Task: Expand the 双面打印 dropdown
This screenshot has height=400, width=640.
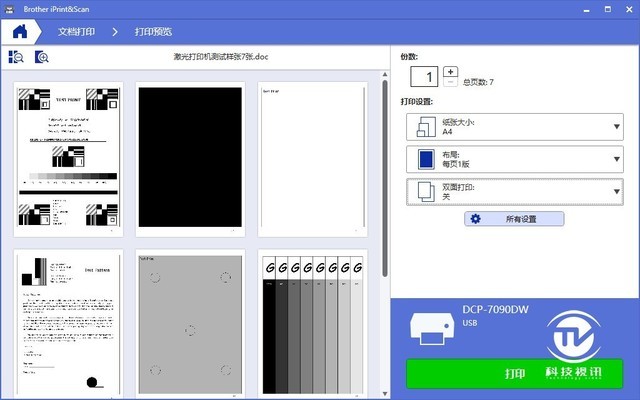Action: (x=617, y=191)
